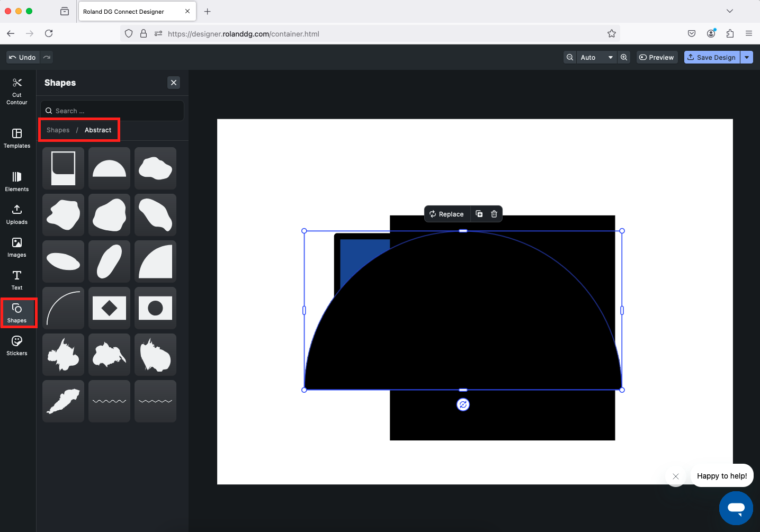Zoom in with the plus magnifier
The width and height of the screenshot is (760, 532).
[x=624, y=57]
